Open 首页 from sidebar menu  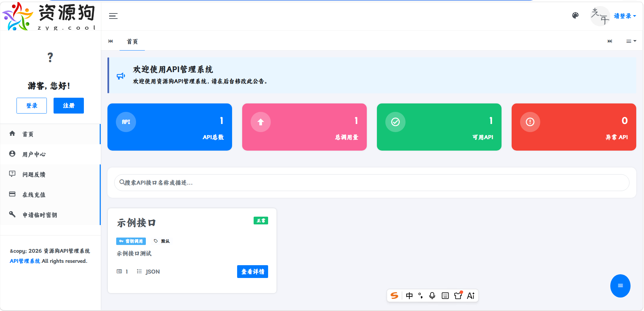(x=50, y=134)
